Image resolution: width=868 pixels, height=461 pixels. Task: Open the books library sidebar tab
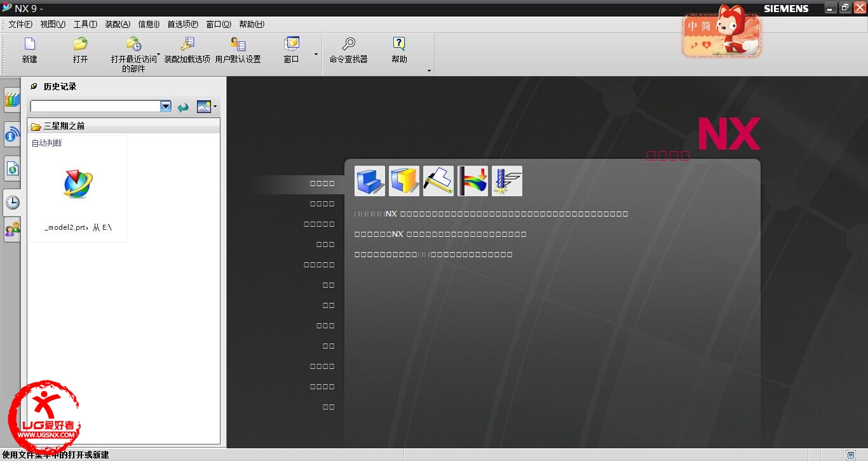click(12, 100)
